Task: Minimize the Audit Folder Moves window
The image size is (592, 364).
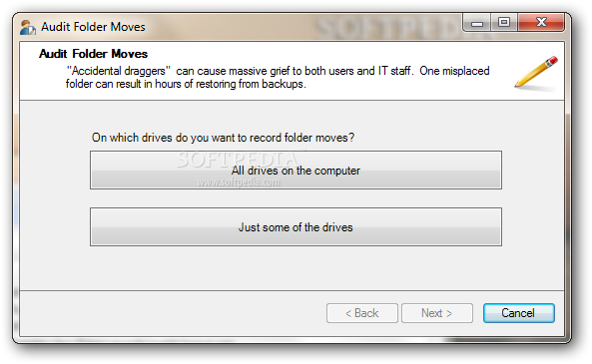Action: pos(477,23)
